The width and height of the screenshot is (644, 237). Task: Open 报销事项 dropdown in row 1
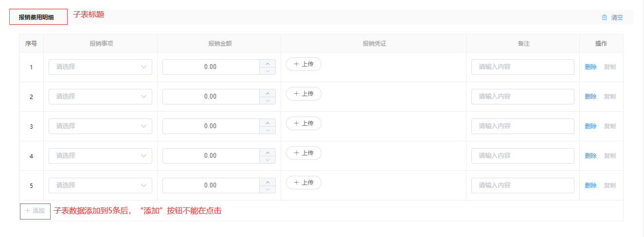100,67
